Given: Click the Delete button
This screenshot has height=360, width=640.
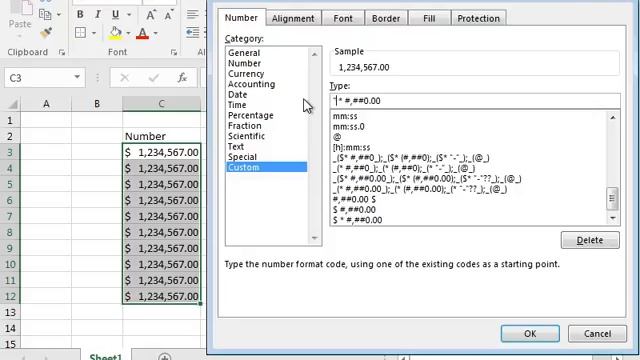Looking at the screenshot, I should pyautogui.click(x=590, y=240).
